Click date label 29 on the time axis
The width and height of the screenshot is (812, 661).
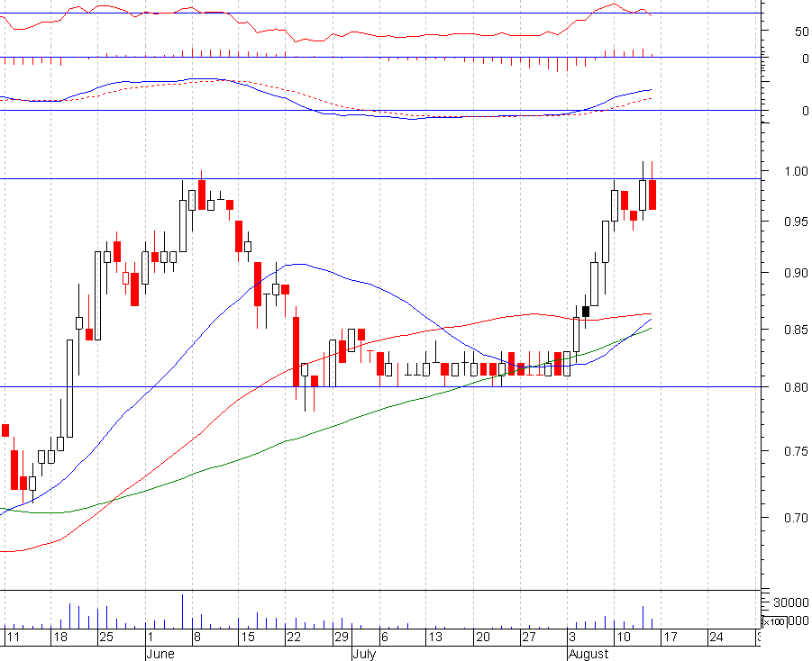342,637
